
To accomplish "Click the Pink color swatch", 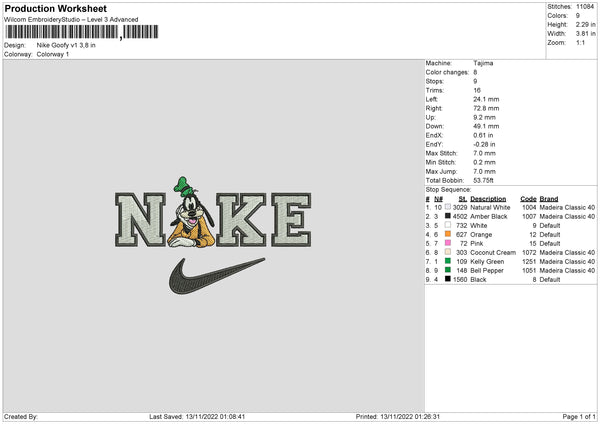I will 448,243.
